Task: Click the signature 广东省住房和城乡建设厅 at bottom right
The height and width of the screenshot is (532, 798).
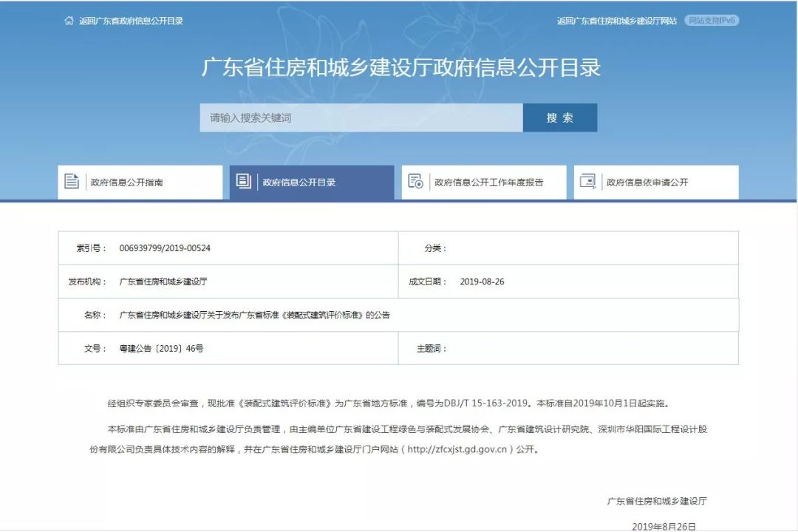Action: [x=657, y=502]
